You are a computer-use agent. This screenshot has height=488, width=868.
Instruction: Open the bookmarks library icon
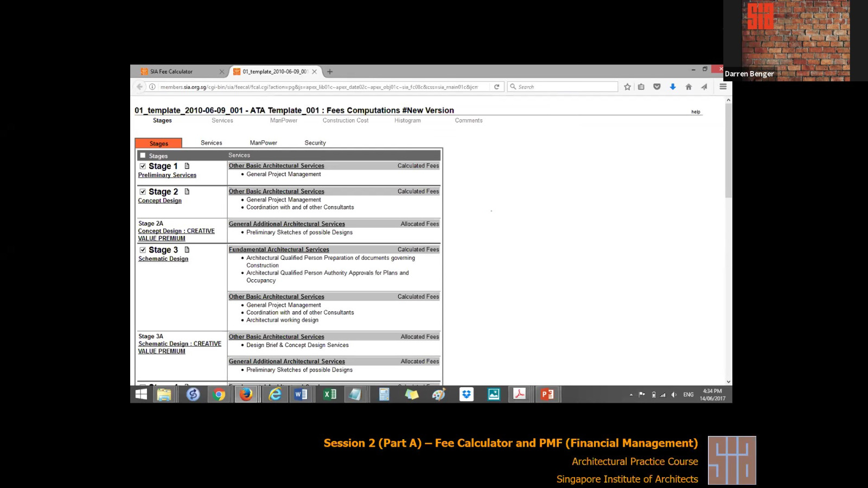641,87
